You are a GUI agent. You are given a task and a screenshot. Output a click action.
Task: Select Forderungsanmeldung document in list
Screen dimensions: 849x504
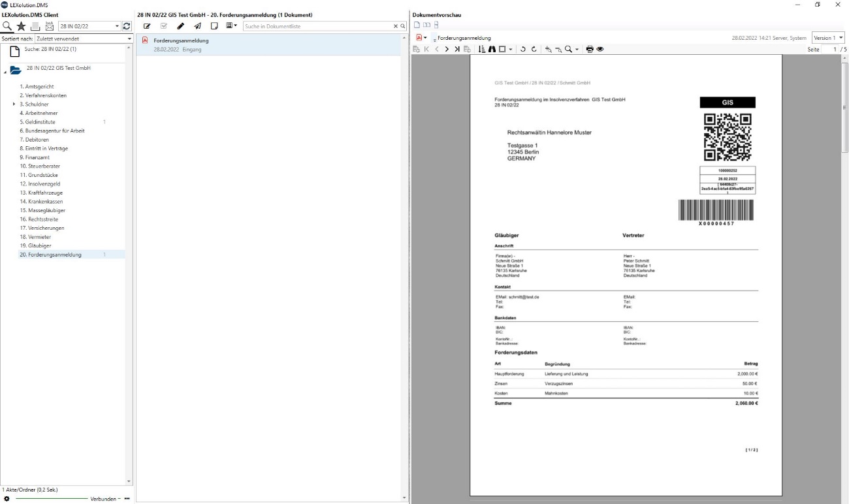[x=268, y=44]
